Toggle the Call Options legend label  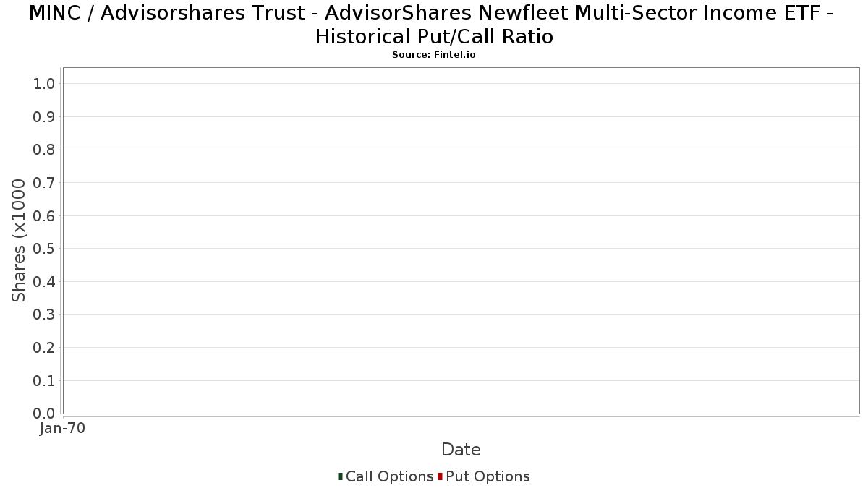[x=389, y=476]
